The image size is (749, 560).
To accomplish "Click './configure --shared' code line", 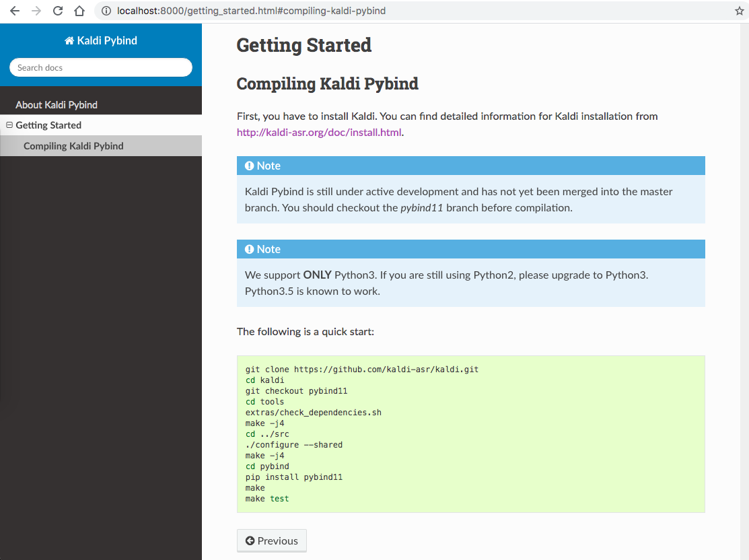I will [x=294, y=445].
